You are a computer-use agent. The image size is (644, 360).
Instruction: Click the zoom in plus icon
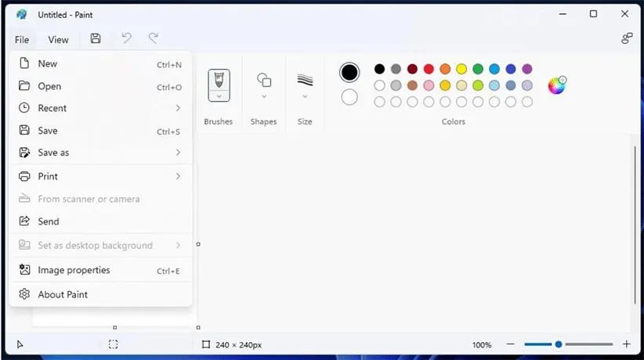626,344
